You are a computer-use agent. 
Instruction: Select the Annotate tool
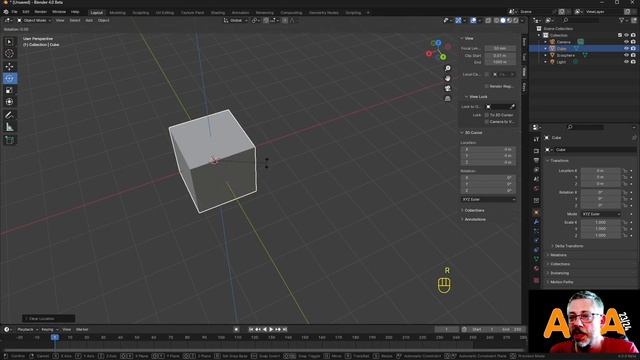[9, 115]
